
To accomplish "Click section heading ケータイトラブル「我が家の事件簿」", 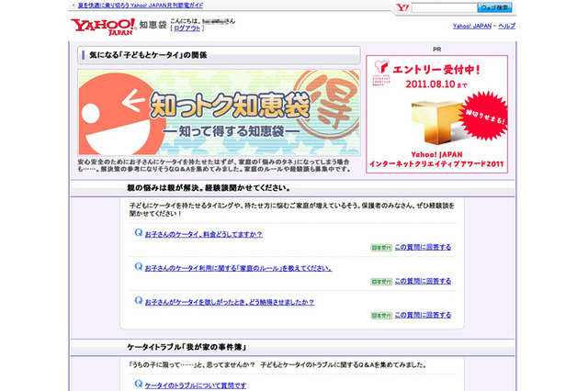I will click(187, 347).
